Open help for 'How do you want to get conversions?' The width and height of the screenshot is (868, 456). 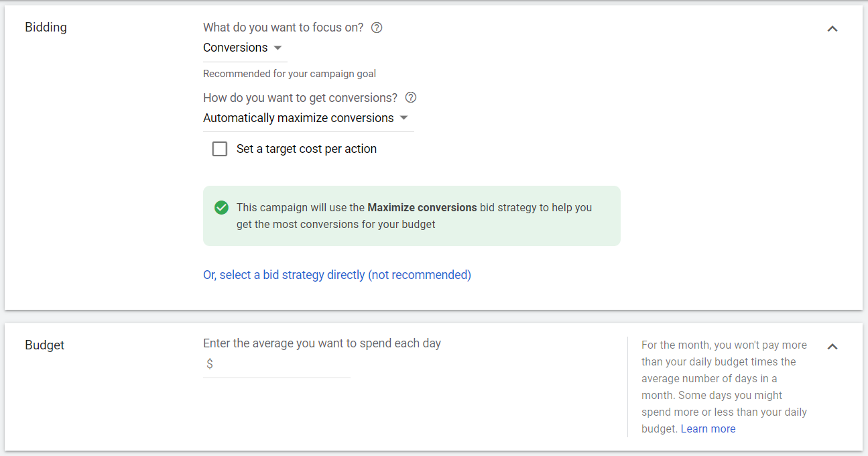click(x=411, y=97)
